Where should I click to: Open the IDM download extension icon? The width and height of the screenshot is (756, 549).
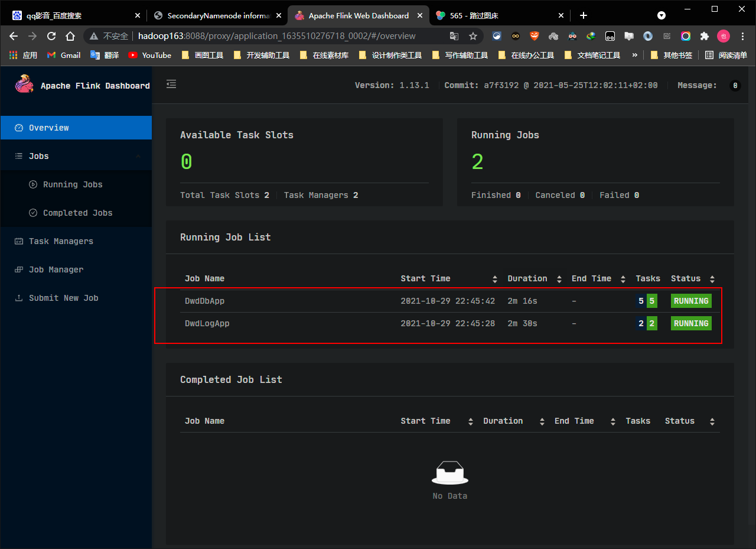point(591,36)
